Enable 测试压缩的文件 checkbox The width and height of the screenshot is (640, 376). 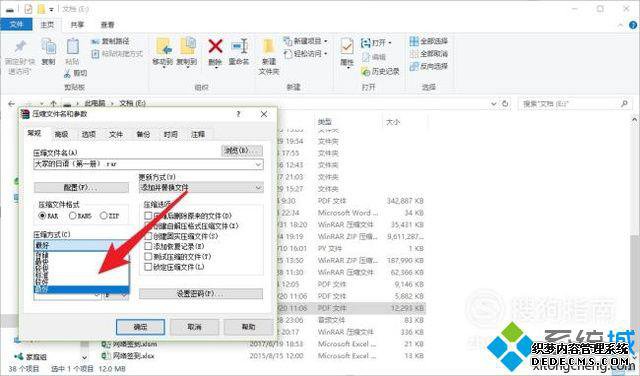click(x=149, y=257)
